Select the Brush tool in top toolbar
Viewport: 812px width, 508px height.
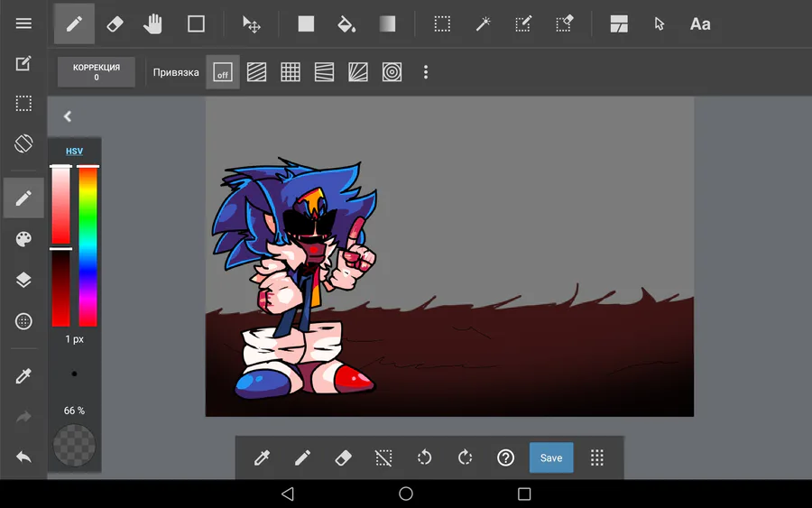[x=74, y=23]
